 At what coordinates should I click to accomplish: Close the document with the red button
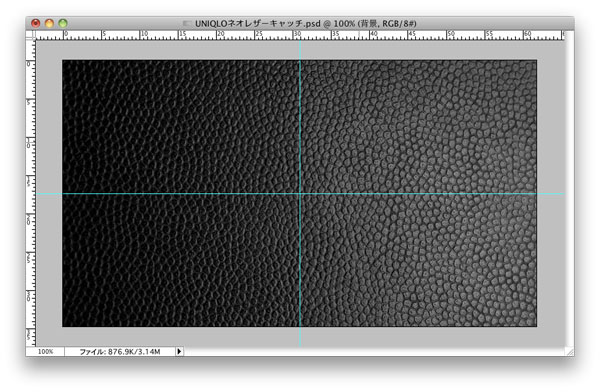point(36,23)
